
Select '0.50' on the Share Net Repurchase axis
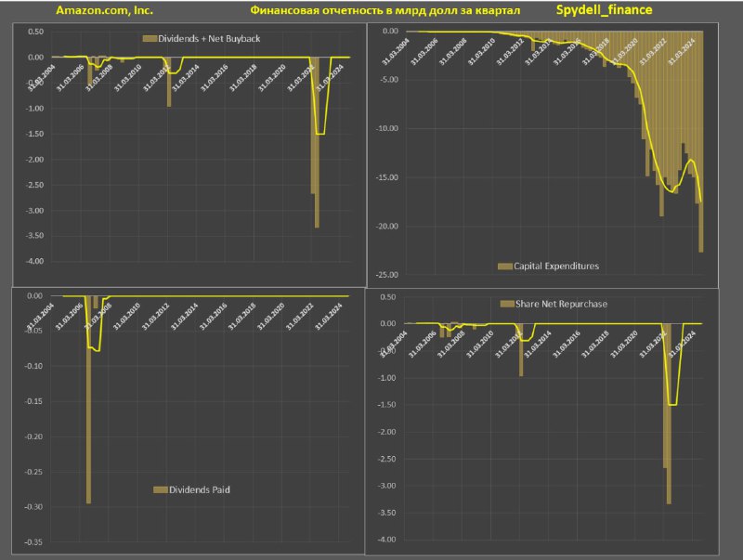click(x=388, y=297)
